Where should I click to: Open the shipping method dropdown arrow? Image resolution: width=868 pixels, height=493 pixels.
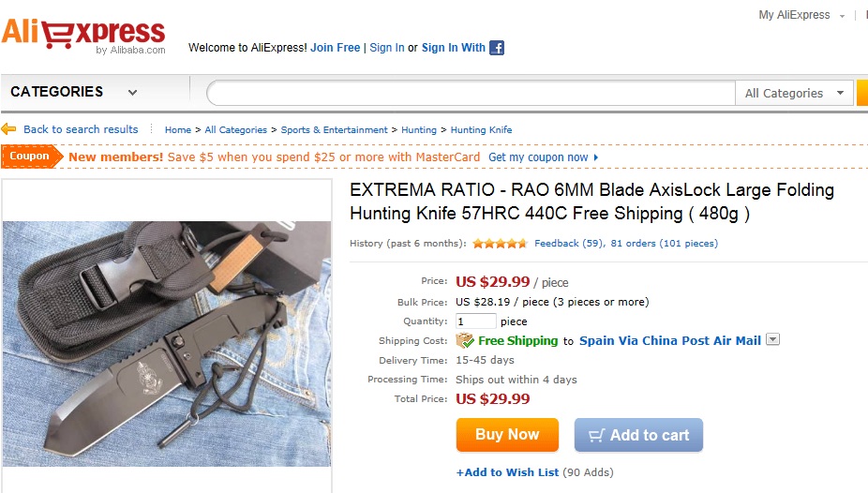coord(773,339)
